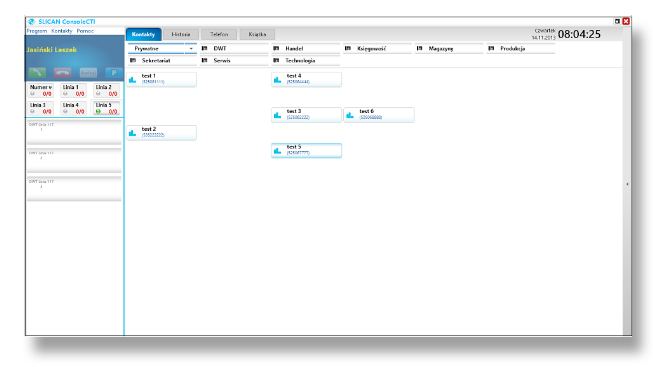Restore the ConsoleCTI window
The image size is (653, 367).
(x=617, y=21)
